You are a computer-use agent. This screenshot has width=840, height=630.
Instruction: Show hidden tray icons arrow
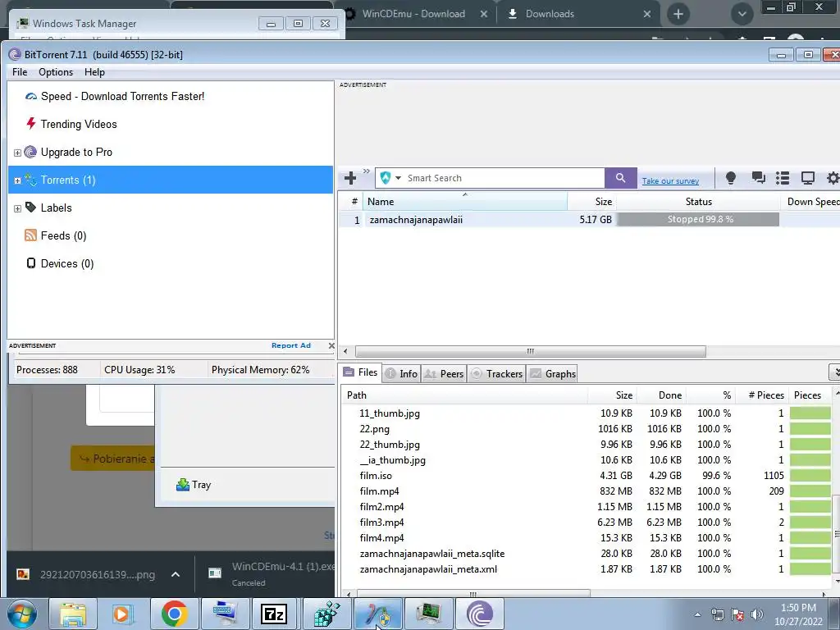click(697, 614)
